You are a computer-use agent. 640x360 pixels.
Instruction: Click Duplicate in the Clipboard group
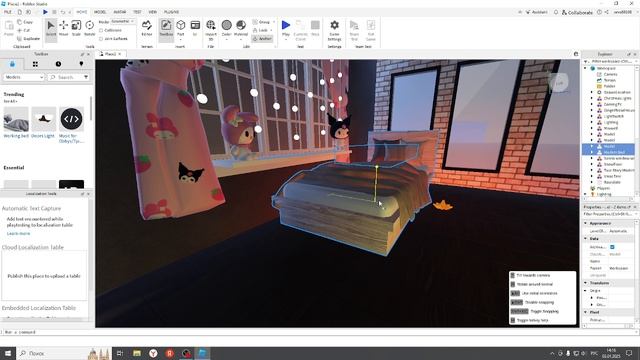(x=29, y=38)
